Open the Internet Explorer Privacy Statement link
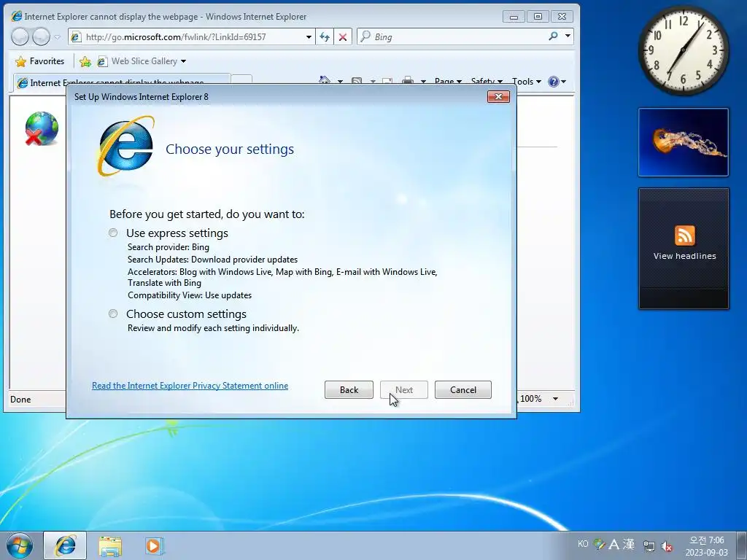Viewport: 747px width, 560px height. (x=190, y=386)
